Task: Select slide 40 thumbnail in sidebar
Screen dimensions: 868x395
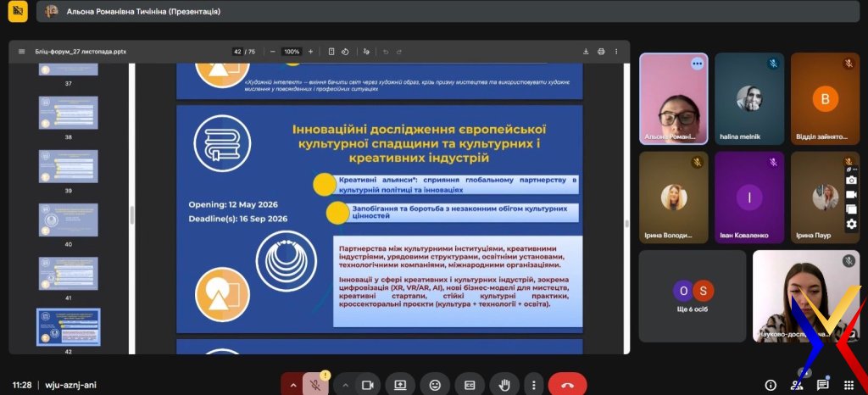Action: 68,220
